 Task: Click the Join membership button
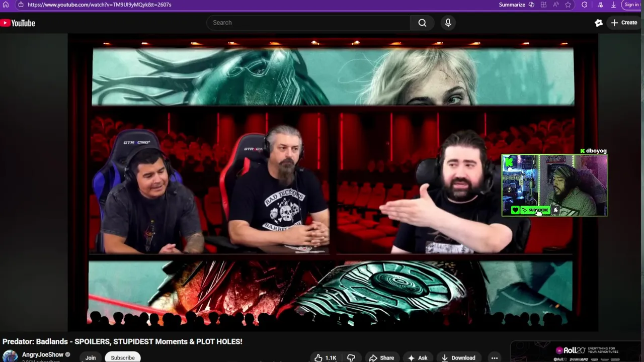(91, 357)
